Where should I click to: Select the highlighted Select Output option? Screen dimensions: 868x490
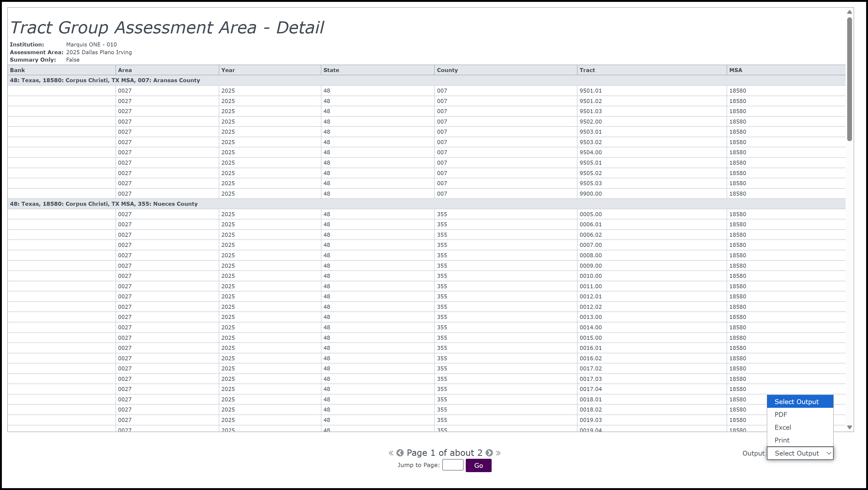[x=796, y=402]
